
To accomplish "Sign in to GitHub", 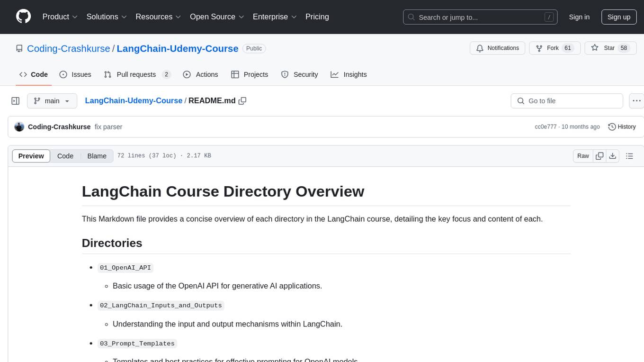I will point(579,17).
